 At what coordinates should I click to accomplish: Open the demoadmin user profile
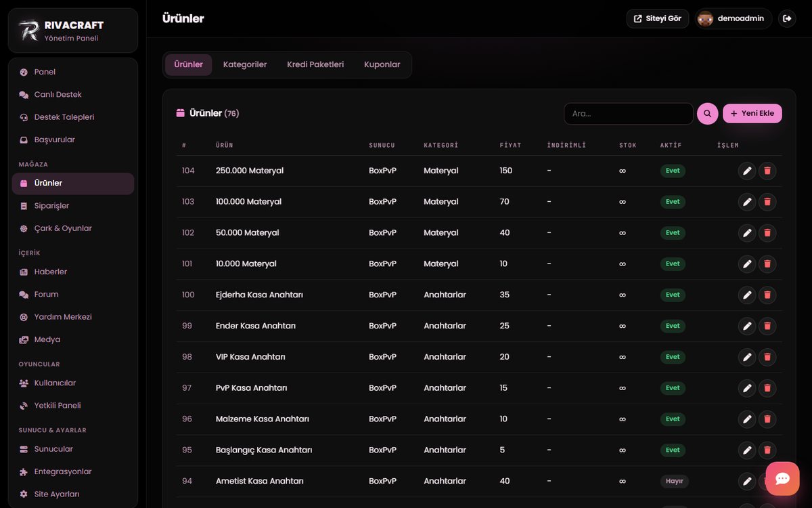[x=734, y=18]
